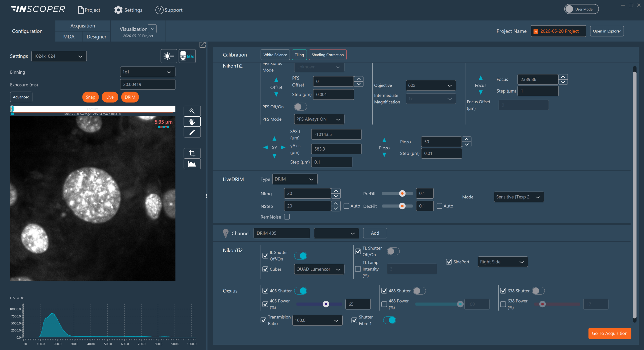
Task: Click the Exposure (ms) input field
Action: (x=148, y=84)
